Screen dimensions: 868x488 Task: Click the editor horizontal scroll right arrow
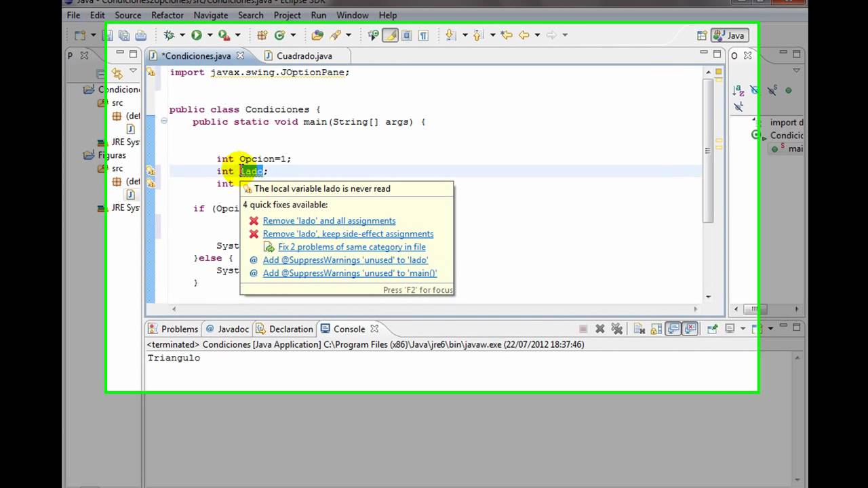pos(695,309)
